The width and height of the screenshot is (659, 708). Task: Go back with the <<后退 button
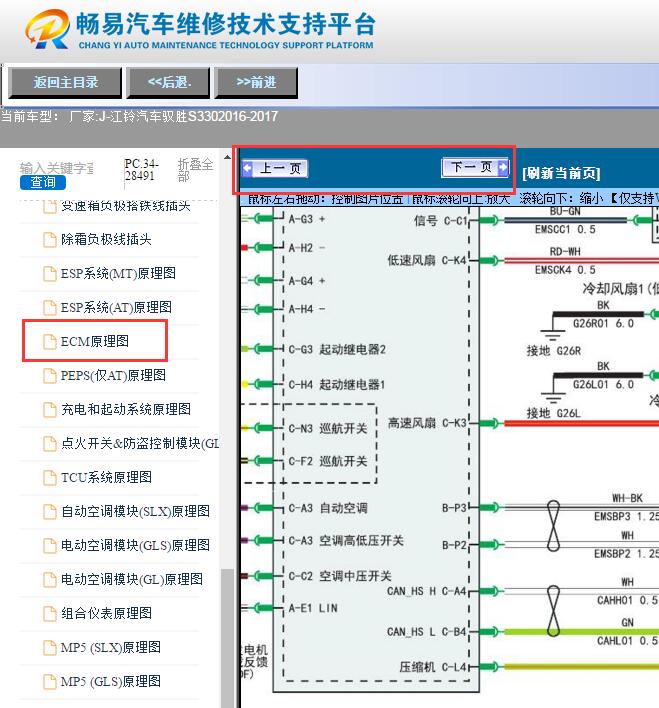168,83
